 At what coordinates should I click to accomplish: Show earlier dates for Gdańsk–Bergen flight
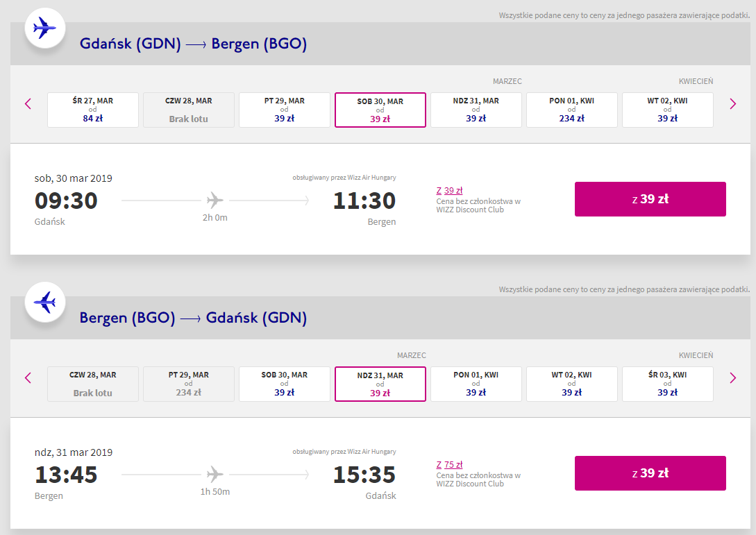(28, 104)
